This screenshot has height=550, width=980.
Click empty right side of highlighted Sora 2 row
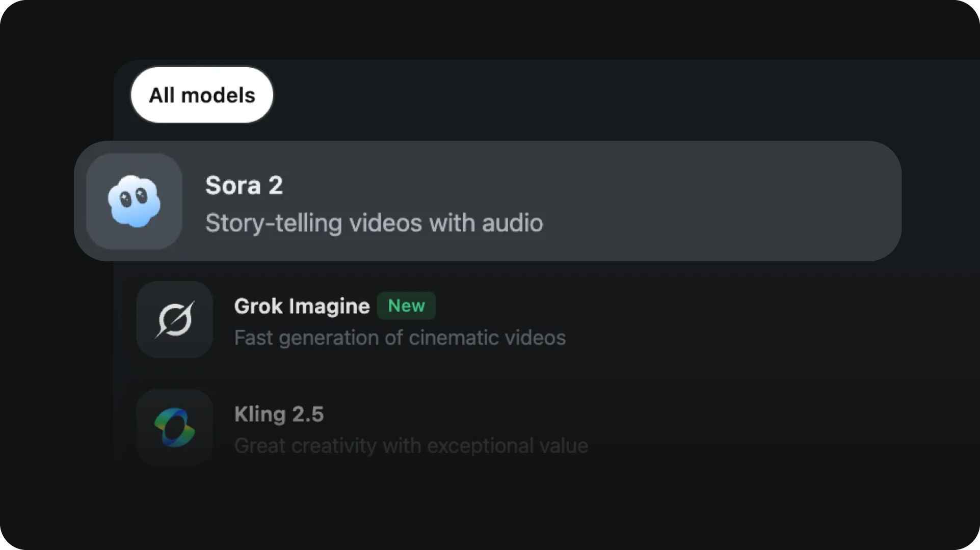click(739, 201)
